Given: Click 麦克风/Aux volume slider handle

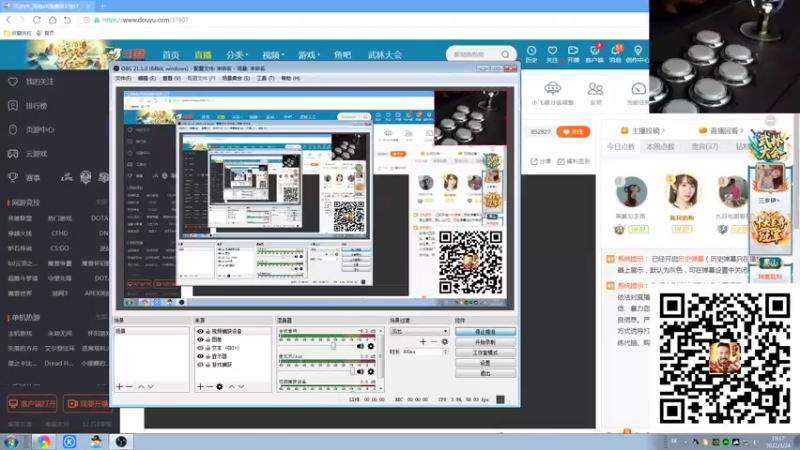Looking at the screenshot, I should (x=352, y=371).
